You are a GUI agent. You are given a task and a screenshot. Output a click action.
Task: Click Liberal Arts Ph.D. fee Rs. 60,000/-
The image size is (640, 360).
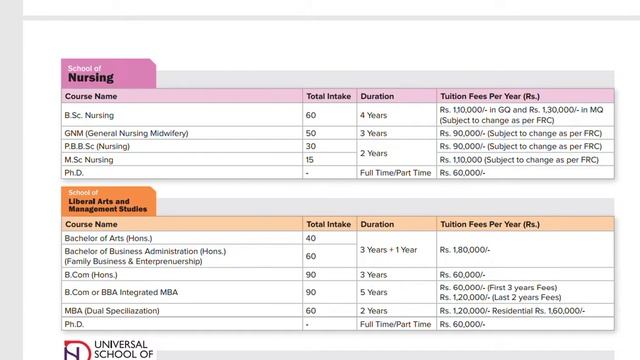tap(462, 324)
